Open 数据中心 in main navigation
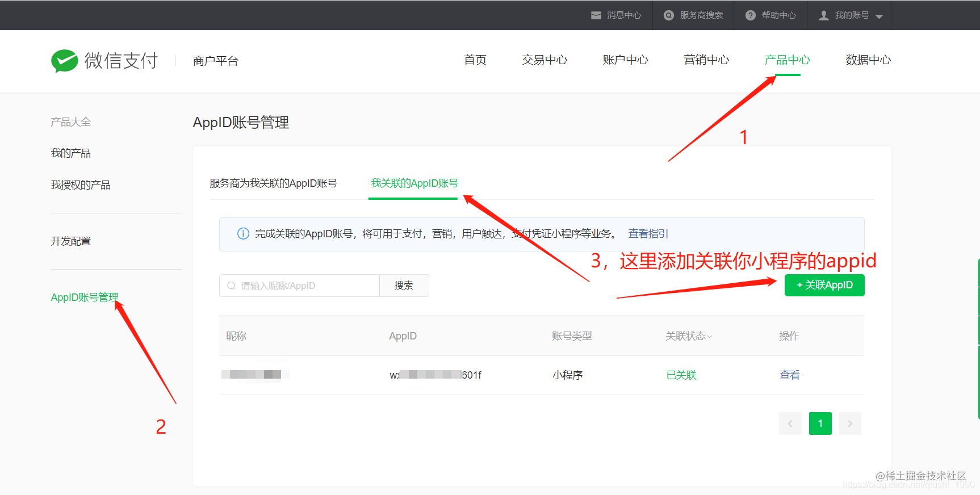The height and width of the screenshot is (495, 980). 868,60
